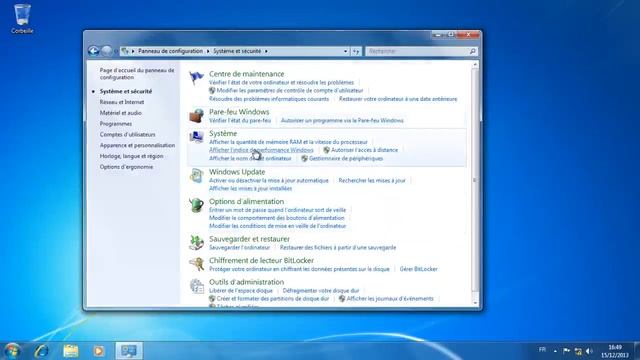The image size is (640, 360).
Task: Click Afficher les mises à jour installées
Action: click(x=251, y=189)
